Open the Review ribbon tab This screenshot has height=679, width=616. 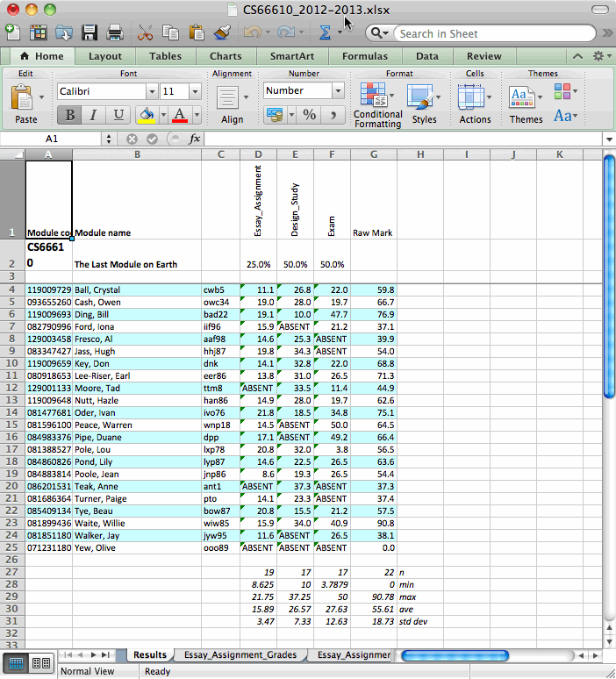coord(483,56)
